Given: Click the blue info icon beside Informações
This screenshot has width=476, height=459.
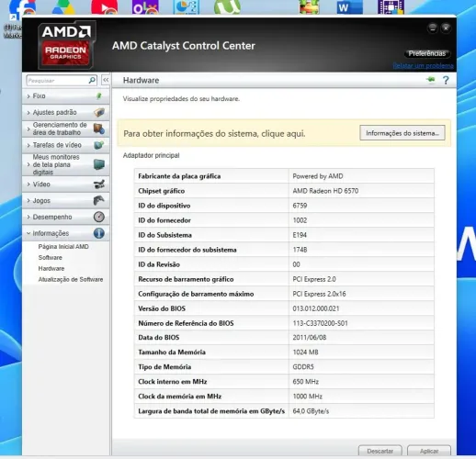Looking at the screenshot, I should pos(99,233).
